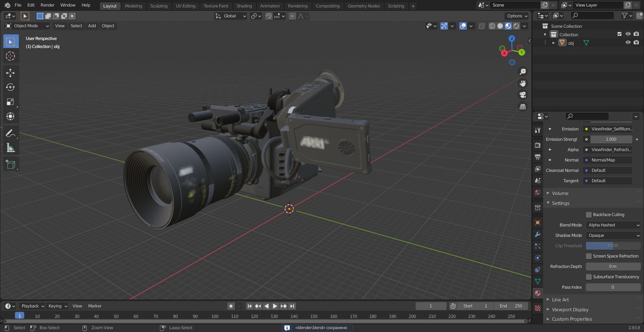Screen dimensions: 644x332
Task: Select the Scale tool
Action: [x=10, y=102]
